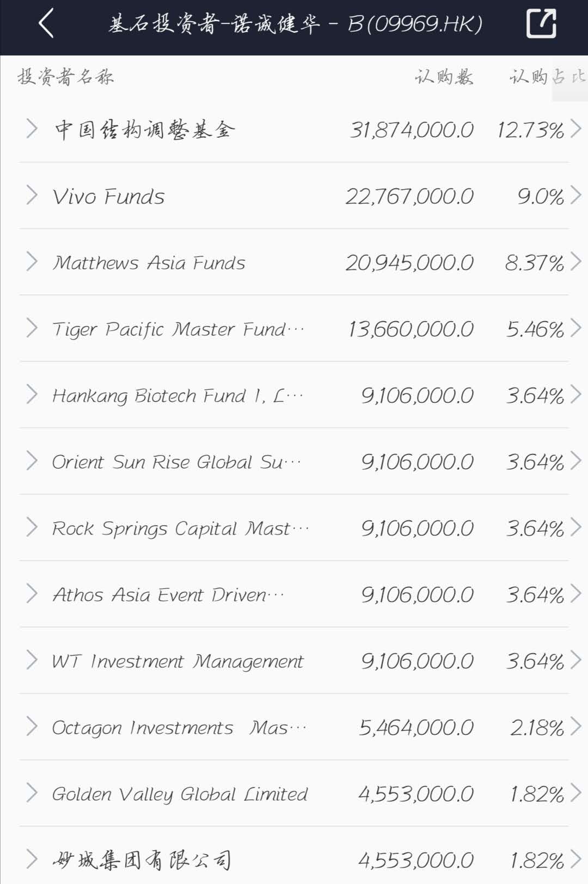Tap the share icon in header
Image resolution: width=588 pixels, height=884 pixels.
tap(541, 23)
